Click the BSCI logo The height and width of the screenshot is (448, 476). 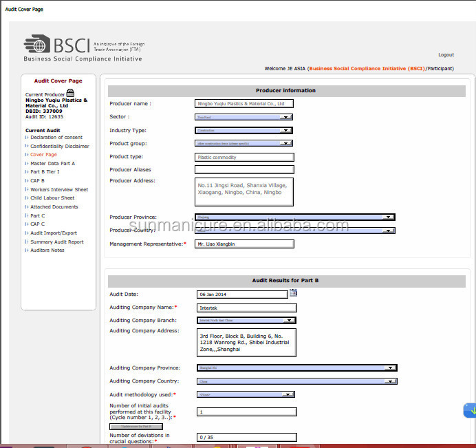pyautogui.click(x=84, y=48)
